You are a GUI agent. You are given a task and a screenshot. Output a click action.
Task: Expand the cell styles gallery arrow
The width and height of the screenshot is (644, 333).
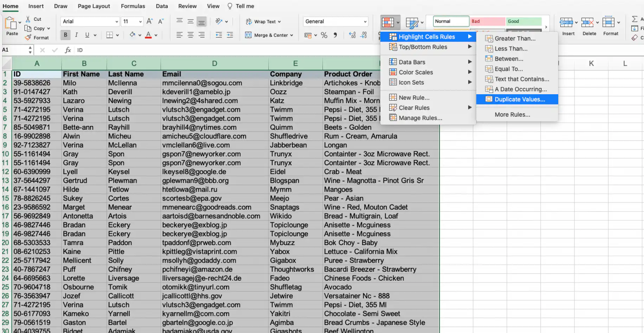click(x=546, y=27)
